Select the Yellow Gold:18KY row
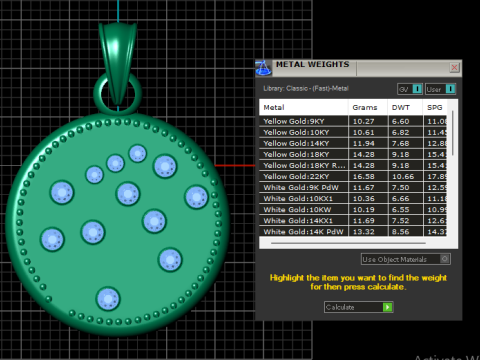 pyautogui.click(x=353, y=154)
